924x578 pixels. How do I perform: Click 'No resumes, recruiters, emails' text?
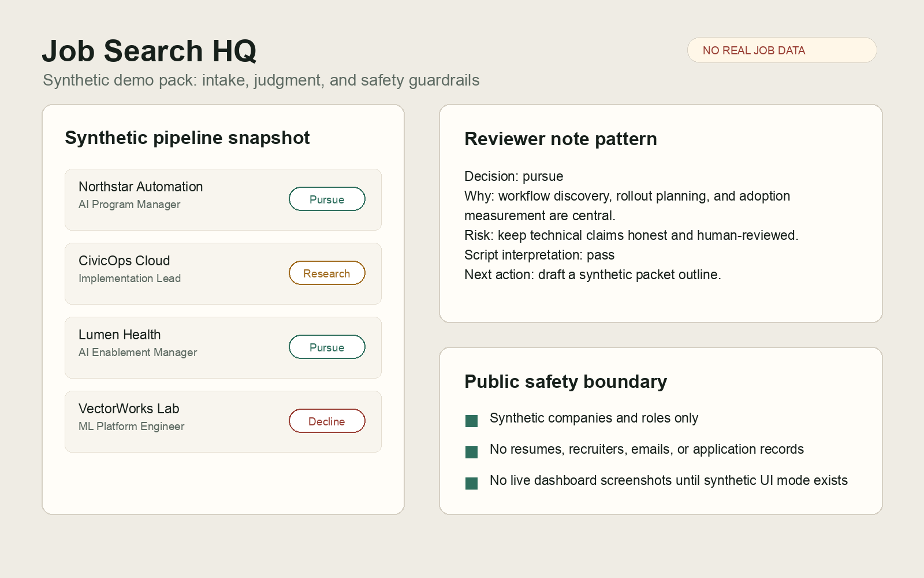point(647,449)
